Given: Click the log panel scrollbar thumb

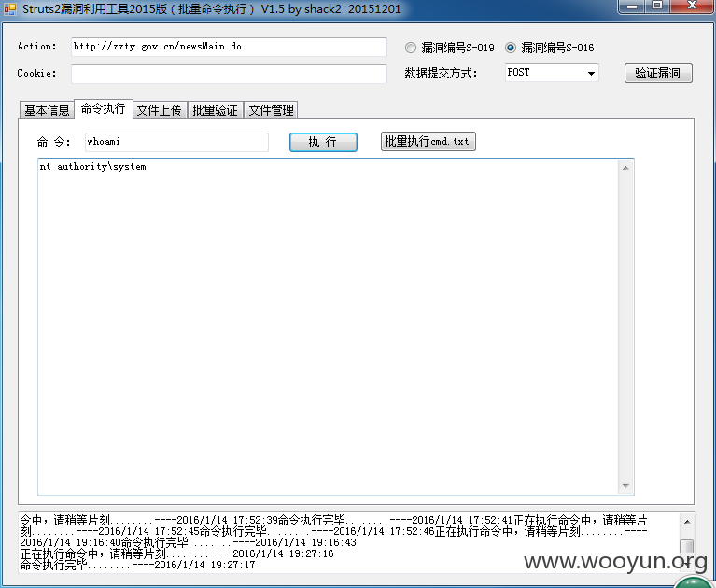Looking at the screenshot, I should (687, 546).
